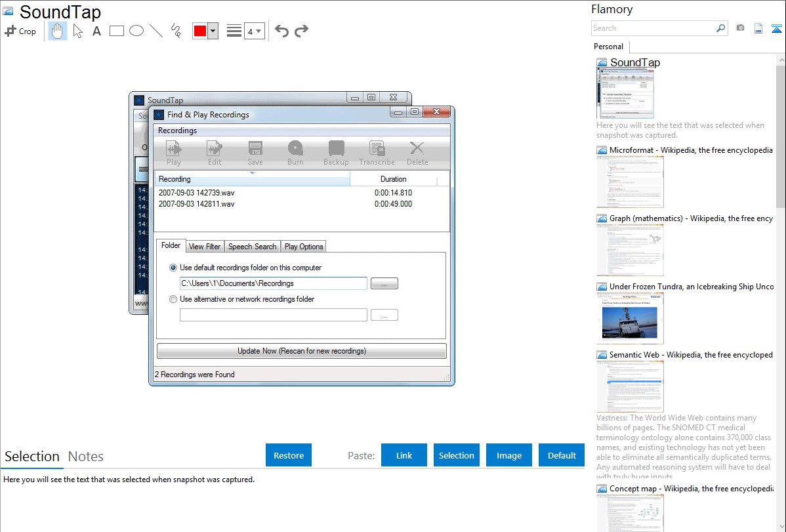Undo the last annotation
Viewport: 786px width, 532px height.
pos(281,31)
